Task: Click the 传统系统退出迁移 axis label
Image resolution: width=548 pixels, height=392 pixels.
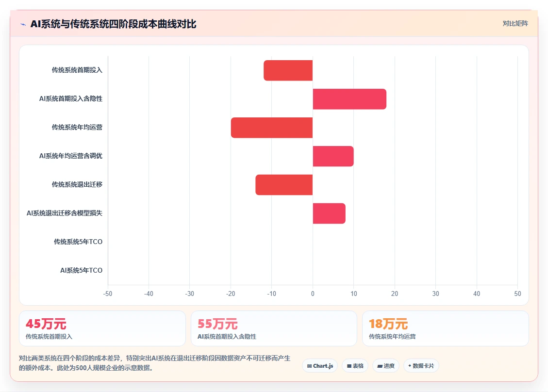Action: [x=77, y=184]
